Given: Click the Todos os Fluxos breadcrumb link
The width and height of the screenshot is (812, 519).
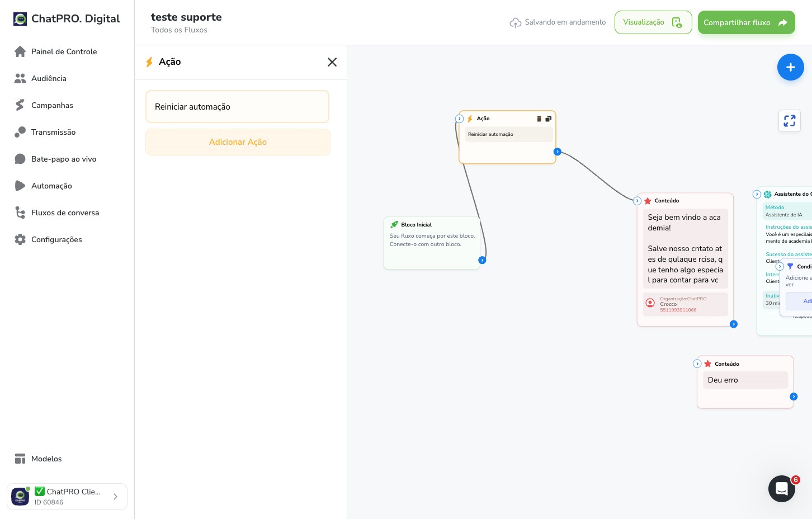Looking at the screenshot, I should pyautogui.click(x=179, y=30).
